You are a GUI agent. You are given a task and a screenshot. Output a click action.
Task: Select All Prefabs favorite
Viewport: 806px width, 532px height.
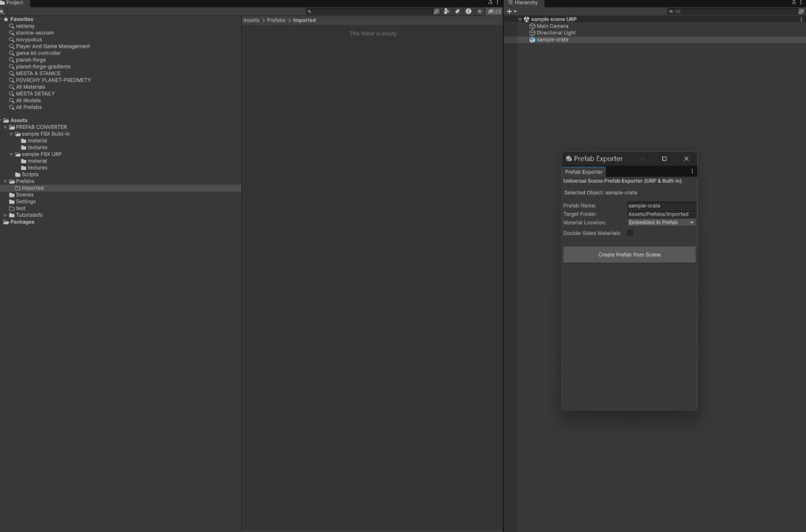tap(28, 107)
